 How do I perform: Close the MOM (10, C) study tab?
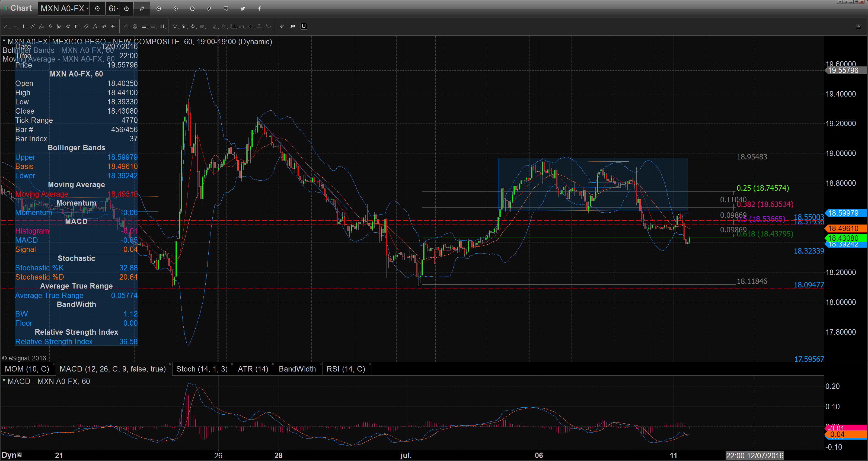pyautogui.click(x=53, y=365)
